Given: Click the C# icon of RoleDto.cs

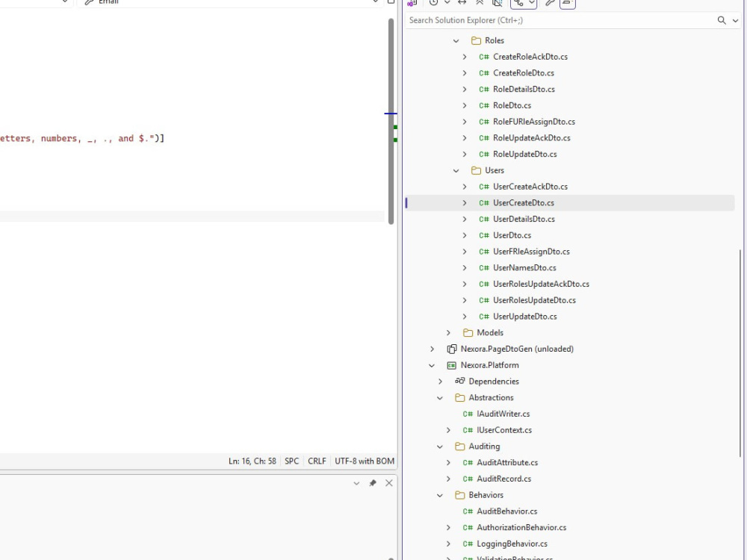Looking at the screenshot, I should [x=484, y=105].
